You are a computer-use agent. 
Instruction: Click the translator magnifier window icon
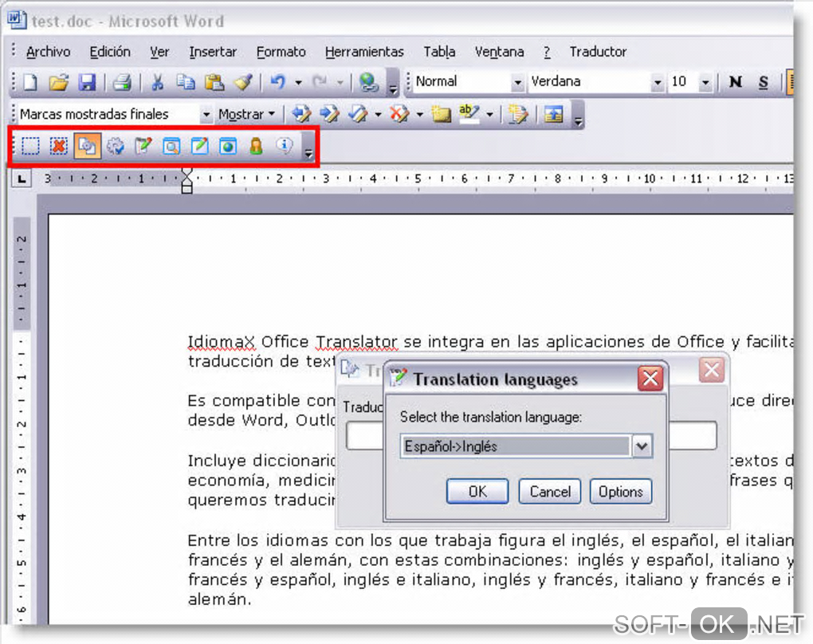tap(171, 146)
